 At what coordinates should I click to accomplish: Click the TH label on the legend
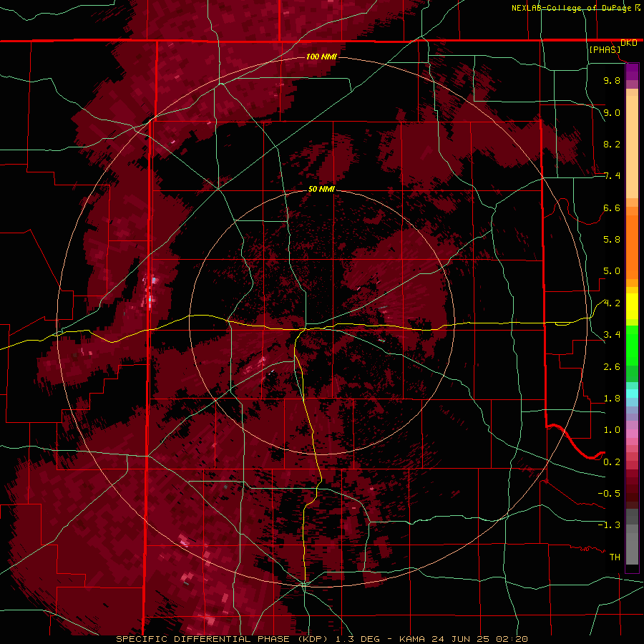[615, 557]
